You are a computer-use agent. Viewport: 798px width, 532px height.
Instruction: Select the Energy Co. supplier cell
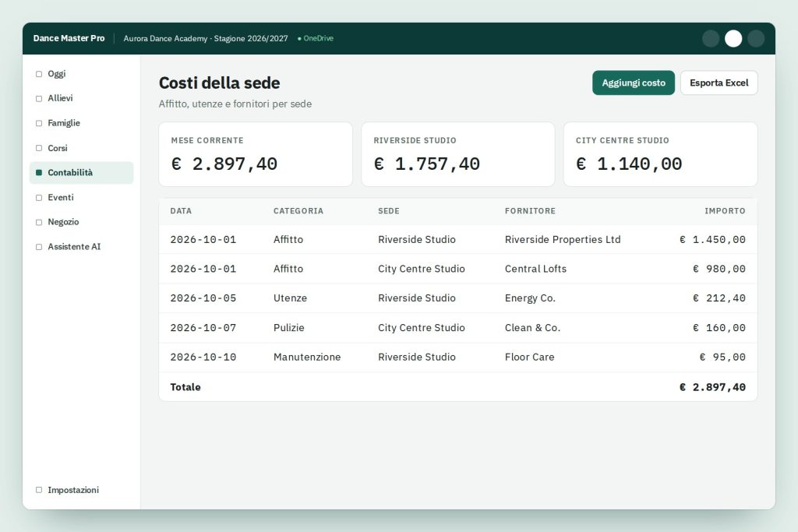pos(530,298)
